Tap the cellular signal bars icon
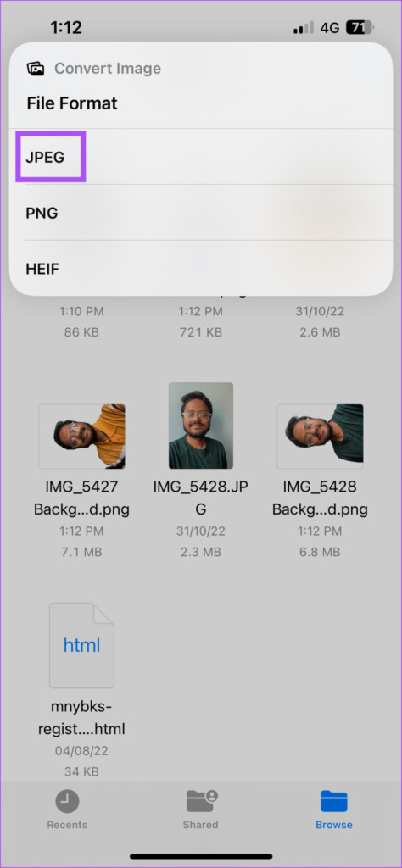 click(x=304, y=28)
